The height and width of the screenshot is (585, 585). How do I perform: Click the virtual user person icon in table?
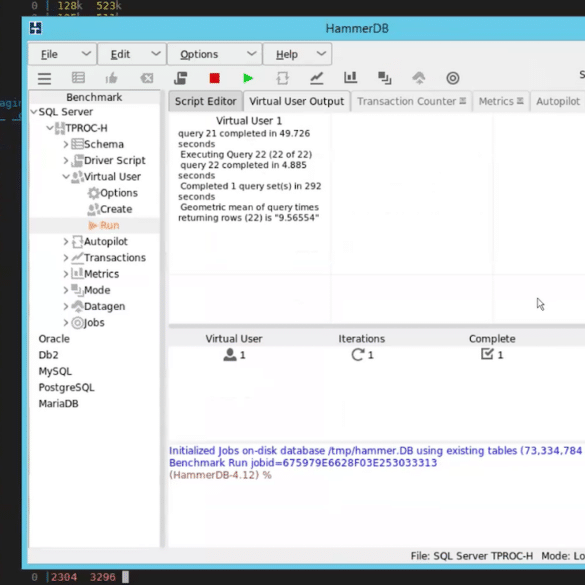[230, 354]
